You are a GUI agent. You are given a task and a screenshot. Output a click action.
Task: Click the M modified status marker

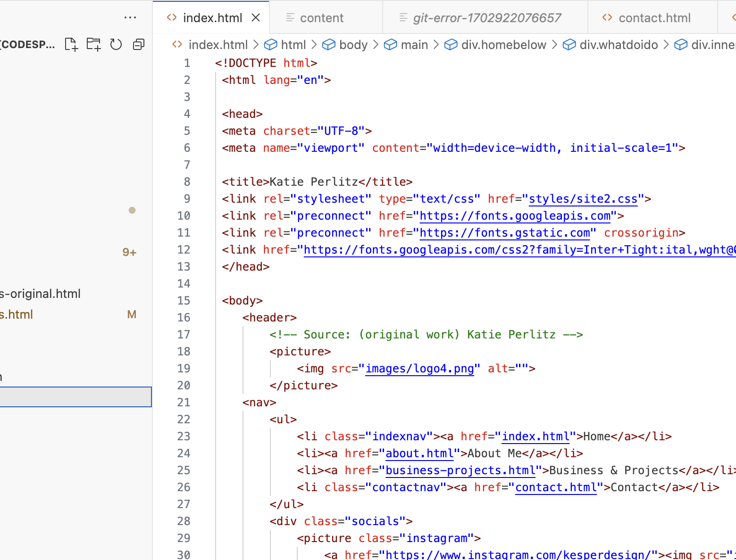132,314
